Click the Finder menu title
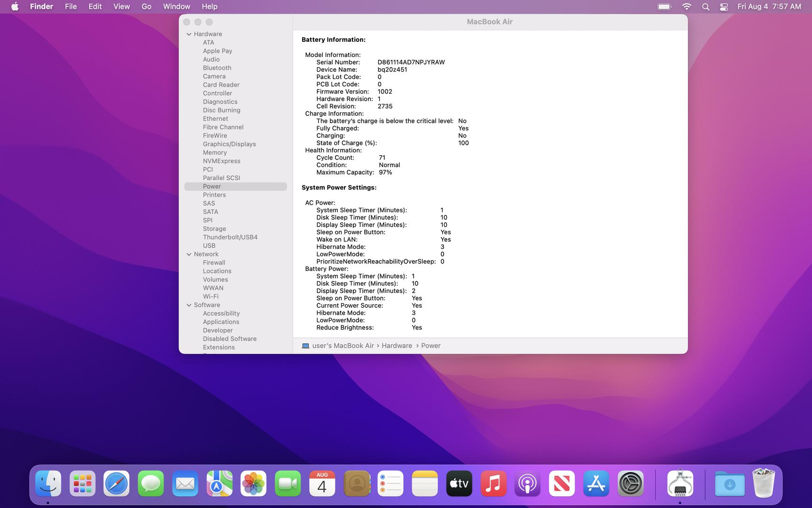 click(41, 7)
